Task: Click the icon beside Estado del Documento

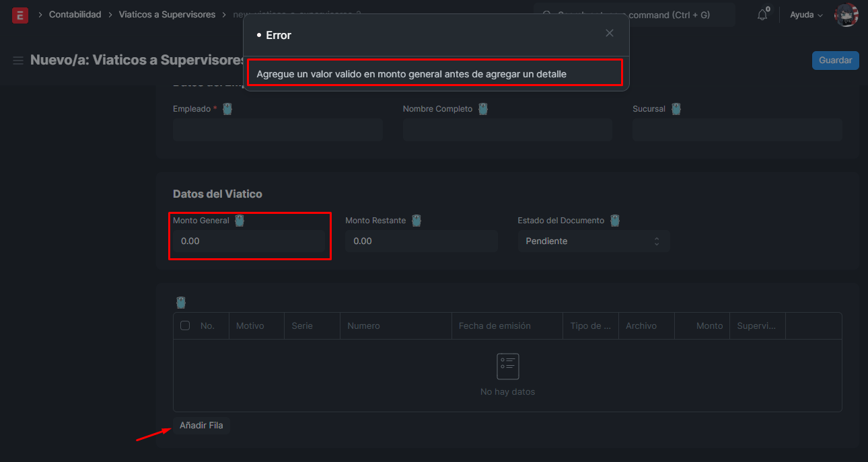Action: pyautogui.click(x=615, y=221)
